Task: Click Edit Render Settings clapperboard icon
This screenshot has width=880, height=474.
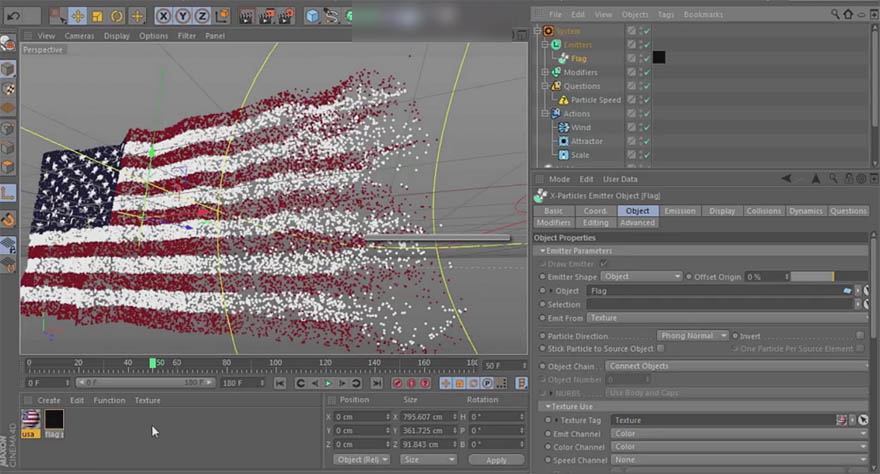Action: click(286, 16)
